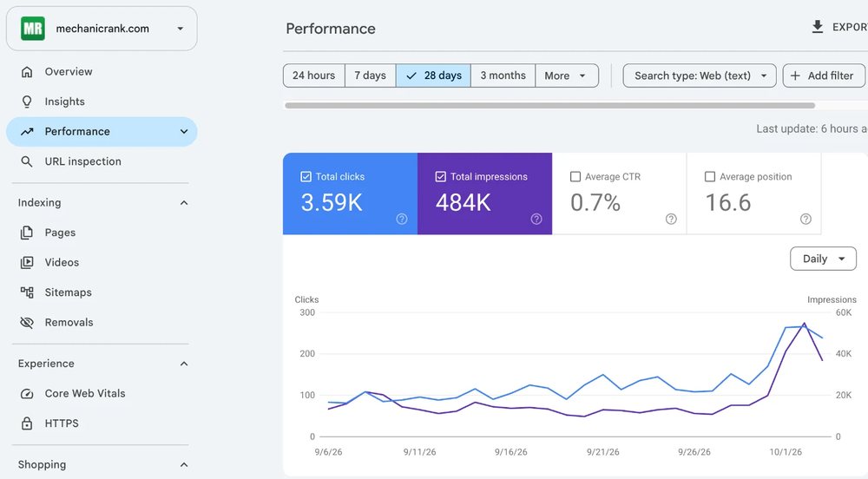Click the Add filter button
The width and height of the screenshot is (868, 479).
[824, 75]
